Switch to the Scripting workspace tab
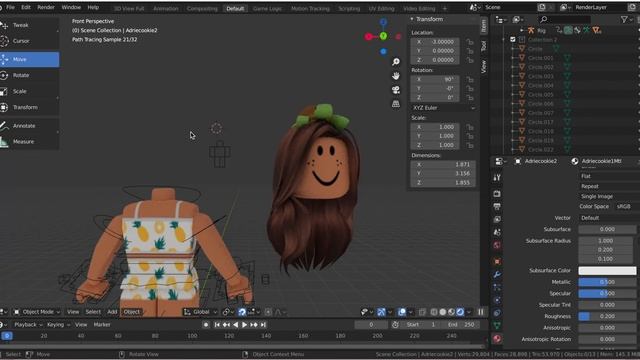 coord(349,9)
